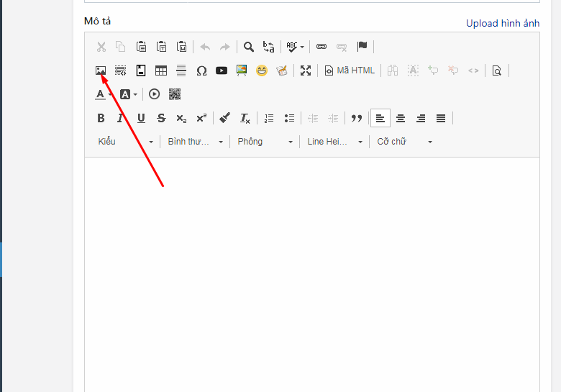Toggle bold formatting

point(101,118)
